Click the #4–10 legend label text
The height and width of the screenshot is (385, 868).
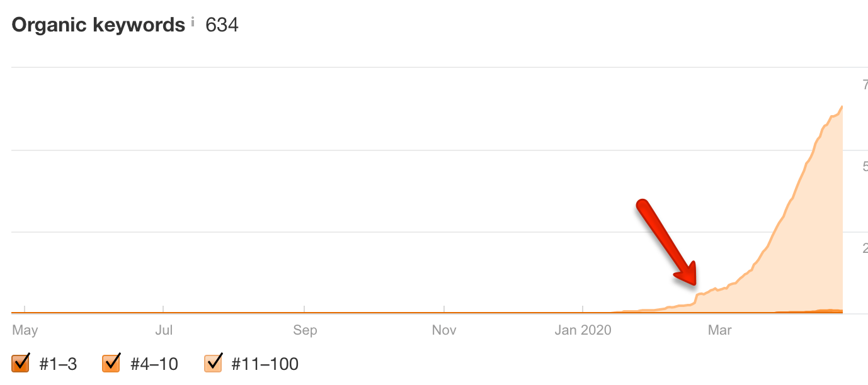[154, 364]
